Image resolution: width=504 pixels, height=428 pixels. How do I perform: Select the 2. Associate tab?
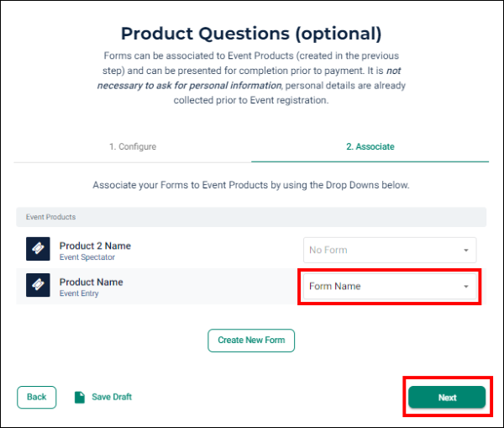pos(370,147)
